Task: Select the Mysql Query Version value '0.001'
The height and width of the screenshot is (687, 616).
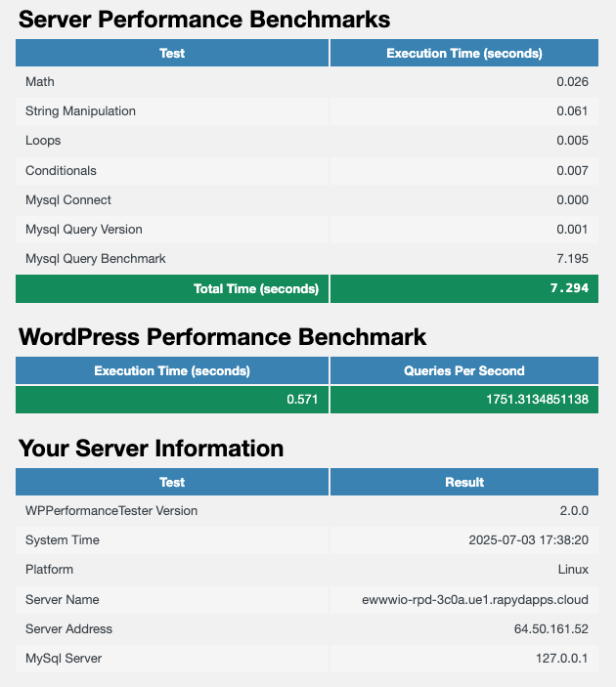Action: coord(572,230)
